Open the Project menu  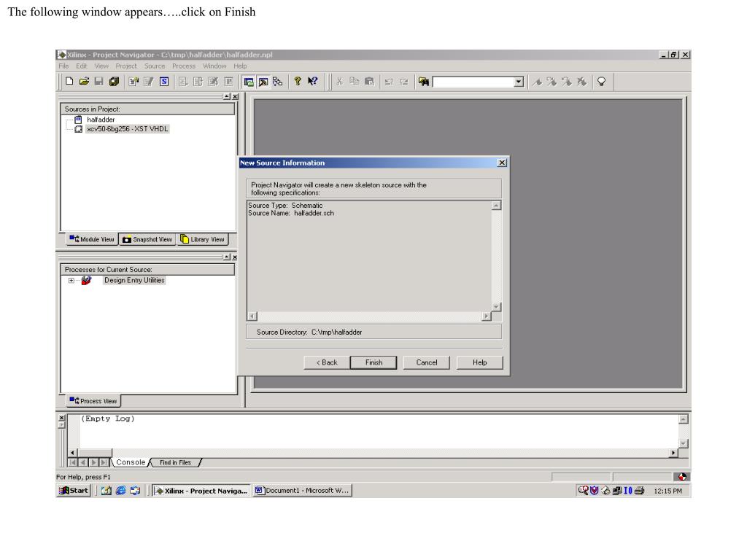126,66
